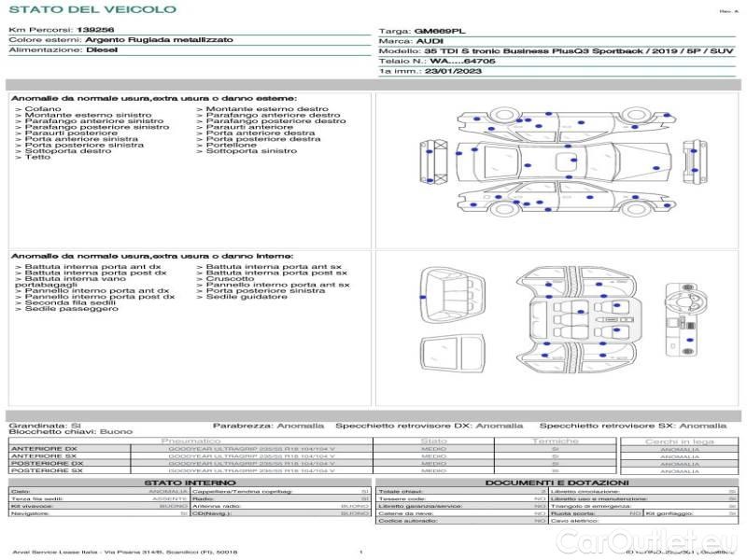Select the ANTERIORE DX tyre row label
Image resolution: width=747 pixels, height=560 pixels.
(44, 449)
